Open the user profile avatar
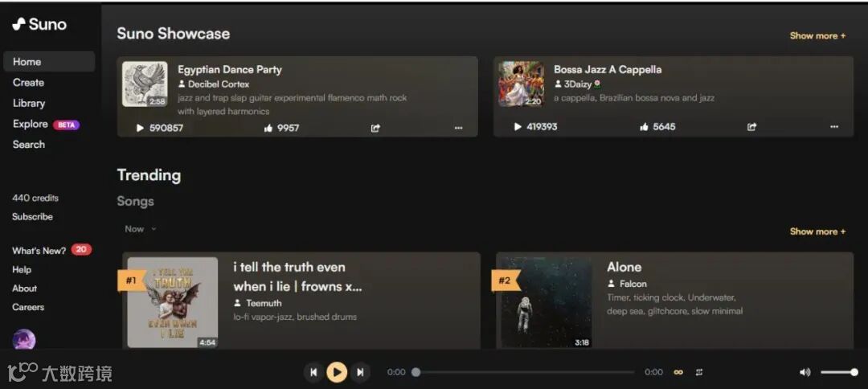The height and width of the screenshot is (389, 868). [24, 340]
